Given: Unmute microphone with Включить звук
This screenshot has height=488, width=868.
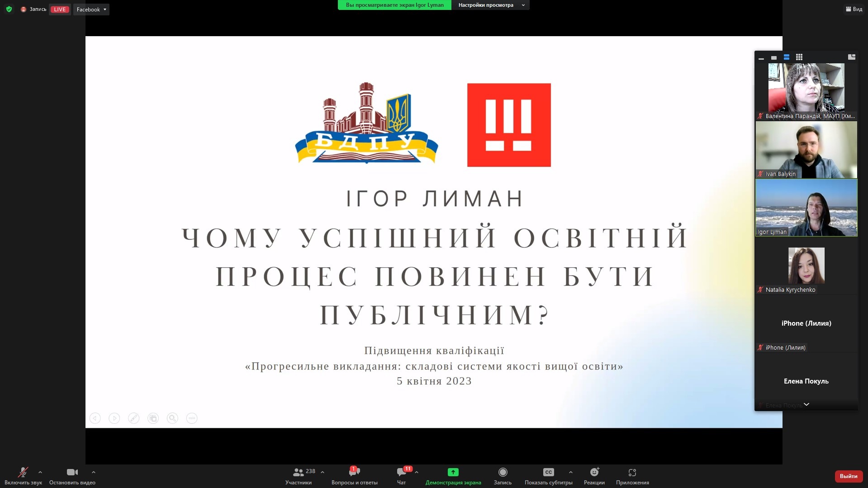Looking at the screenshot, I should (23, 476).
